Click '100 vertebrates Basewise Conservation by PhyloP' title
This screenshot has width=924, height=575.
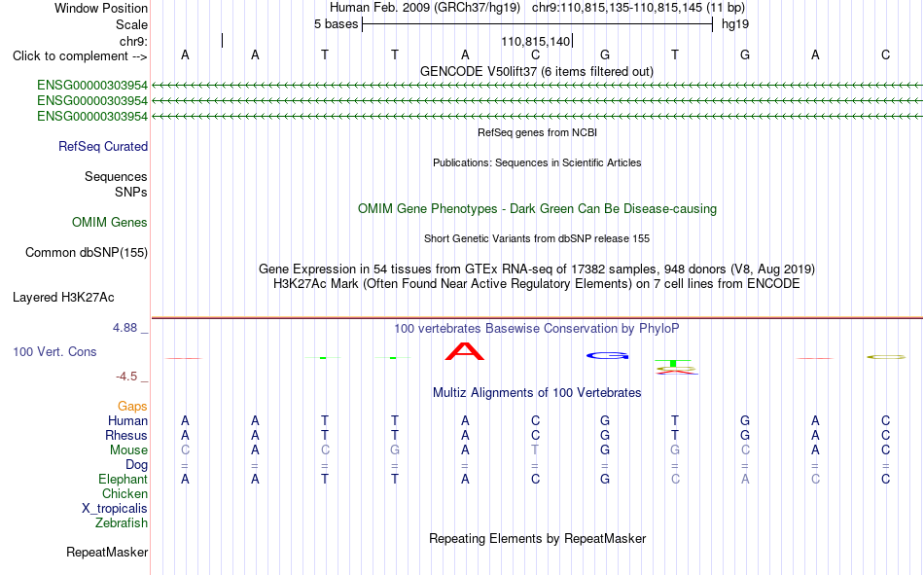tap(537, 329)
